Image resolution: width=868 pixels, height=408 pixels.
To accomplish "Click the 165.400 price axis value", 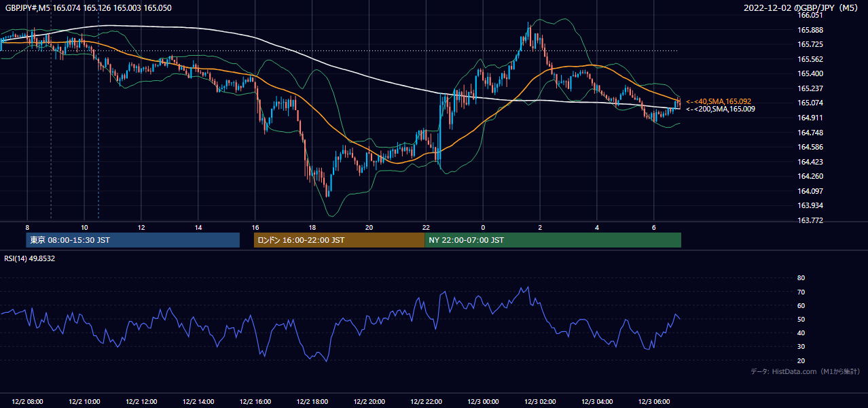I will [x=810, y=73].
